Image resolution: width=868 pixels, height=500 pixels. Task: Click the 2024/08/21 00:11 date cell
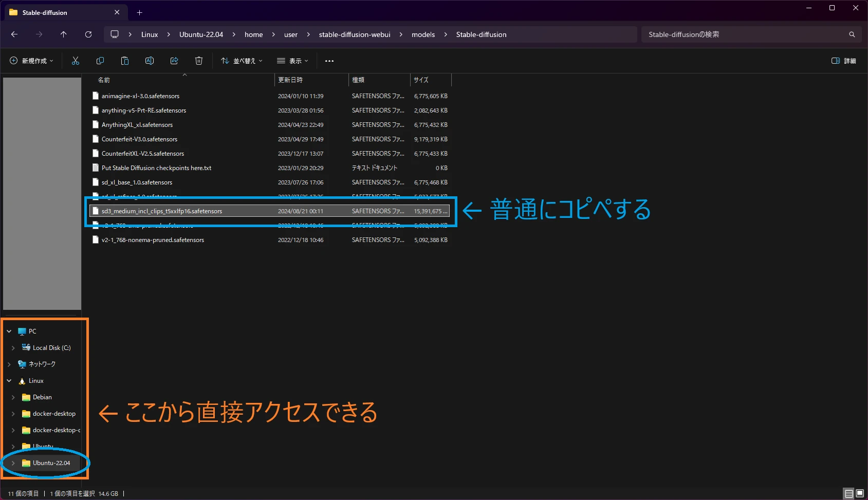coord(301,211)
